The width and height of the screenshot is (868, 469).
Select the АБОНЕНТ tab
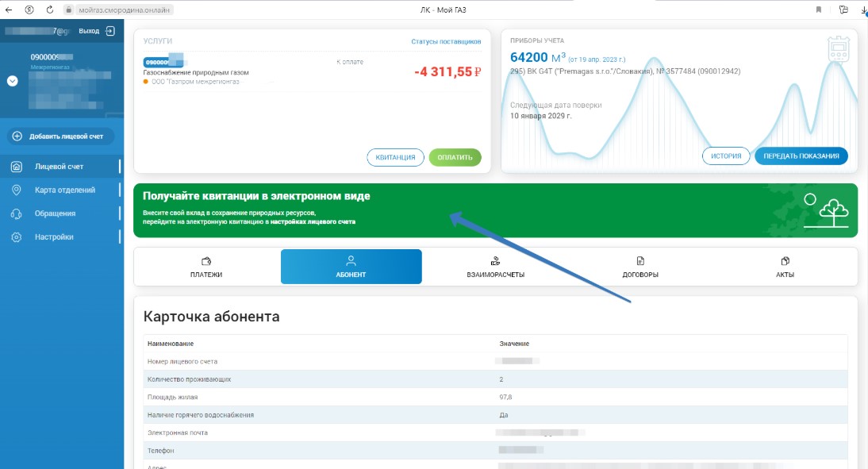click(351, 267)
